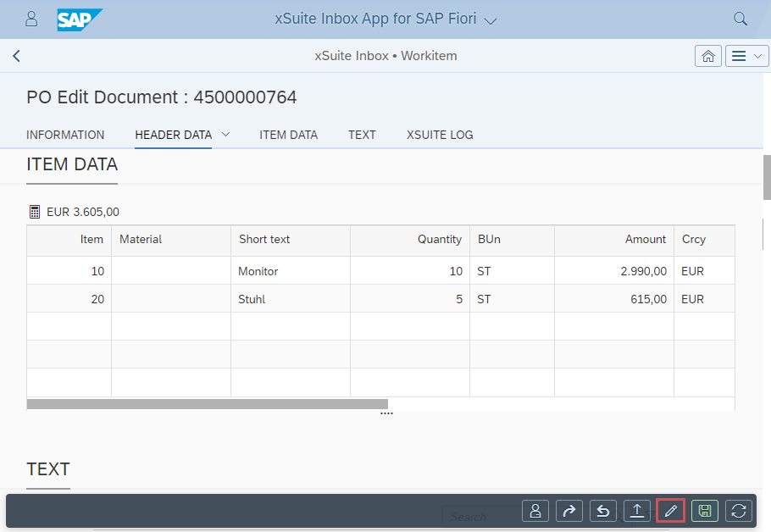The height and width of the screenshot is (532, 771).
Task: Switch to the XSUITE LOG tab
Action: pos(439,135)
